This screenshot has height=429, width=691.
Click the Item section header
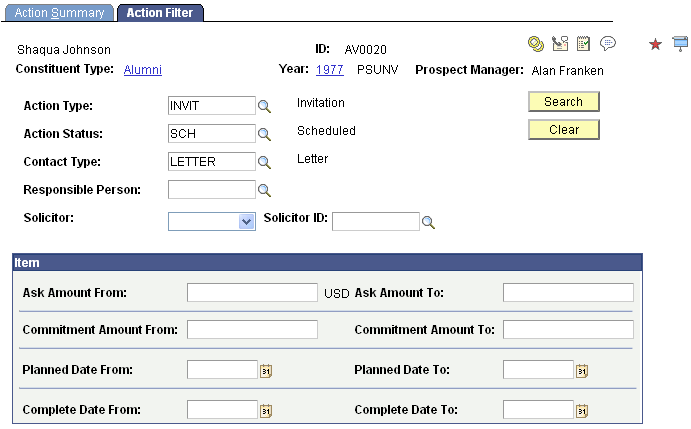pos(327,263)
